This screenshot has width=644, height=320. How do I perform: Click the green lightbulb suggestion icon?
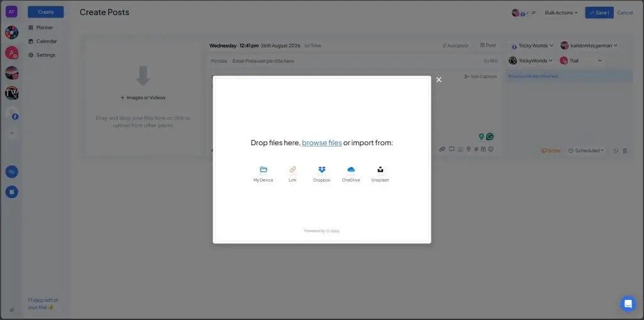click(481, 136)
